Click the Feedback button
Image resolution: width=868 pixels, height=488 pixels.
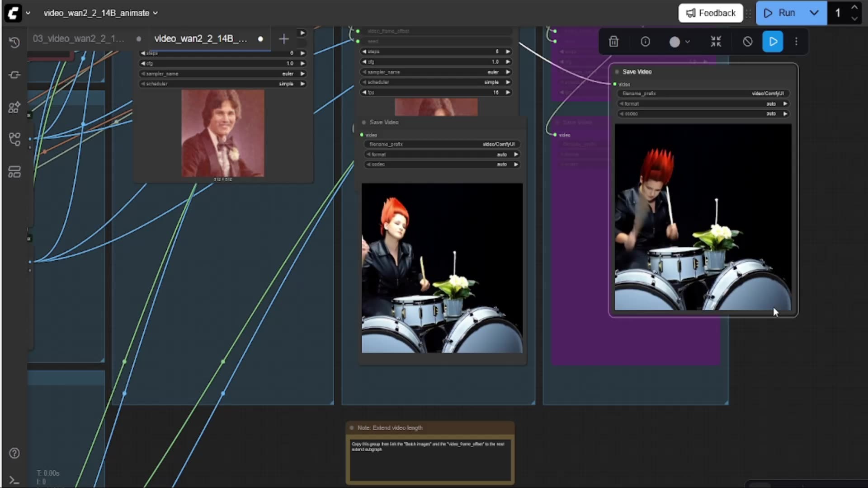[710, 13]
